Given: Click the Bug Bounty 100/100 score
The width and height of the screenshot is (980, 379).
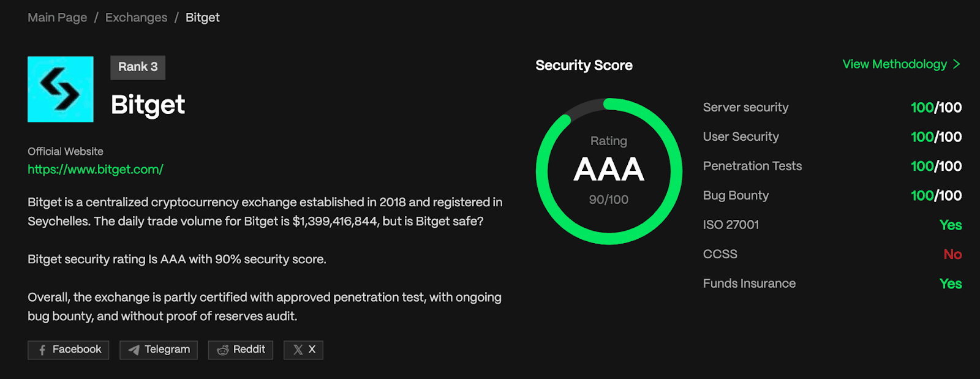Looking at the screenshot, I should pyautogui.click(x=936, y=196).
